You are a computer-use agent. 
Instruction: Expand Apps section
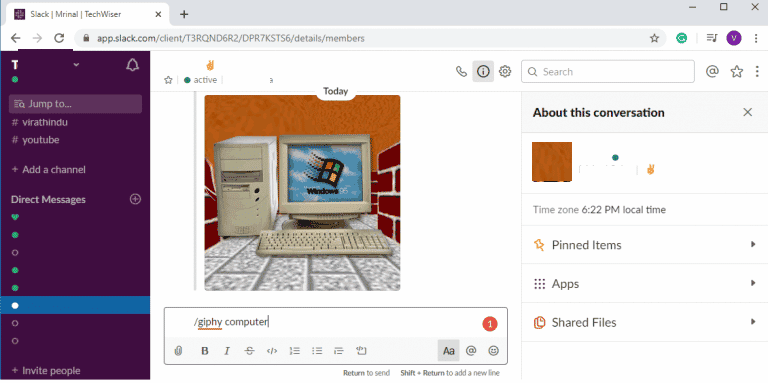click(x=645, y=284)
